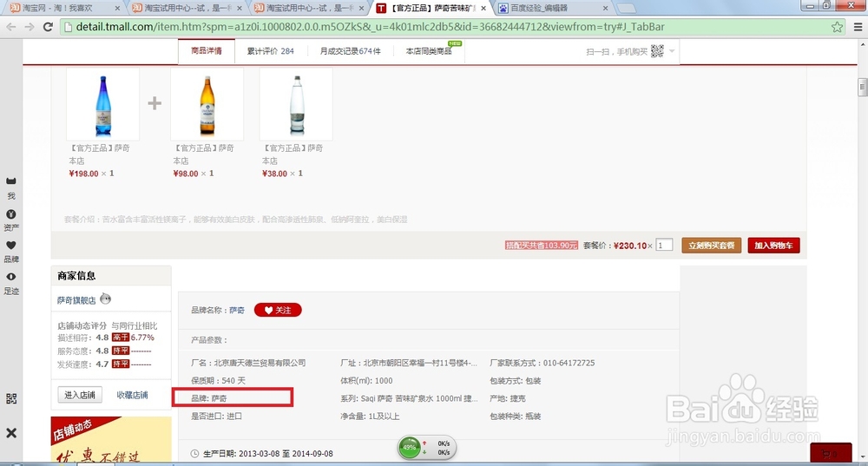Image resolution: width=868 pixels, height=466 pixels.
Task: Click the browser forward arrow
Action: point(30,27)
